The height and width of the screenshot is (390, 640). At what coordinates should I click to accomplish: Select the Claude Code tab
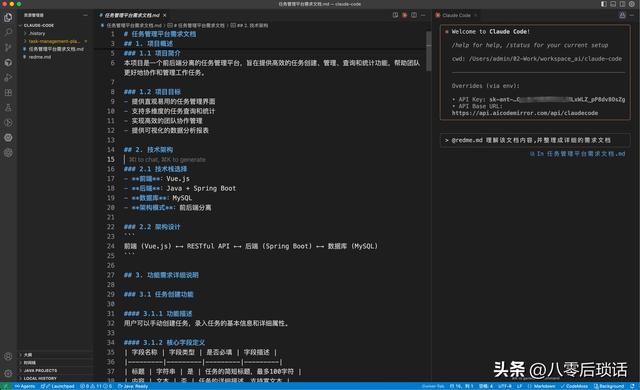tap(456, 15)
